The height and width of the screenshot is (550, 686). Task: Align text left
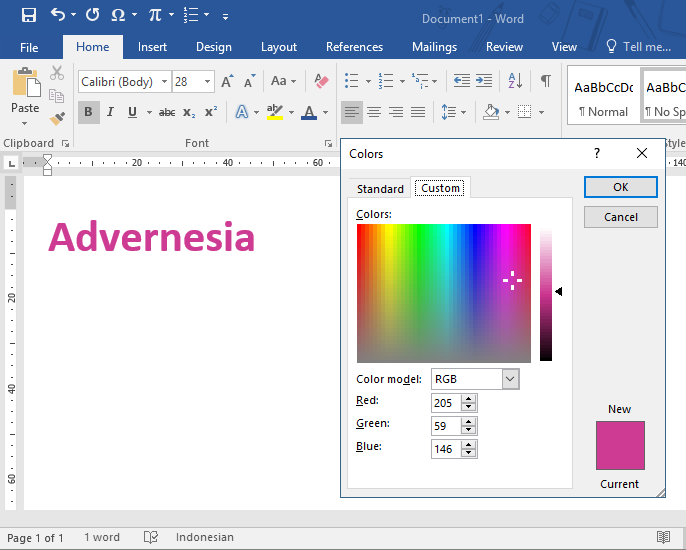pos(352,112)
